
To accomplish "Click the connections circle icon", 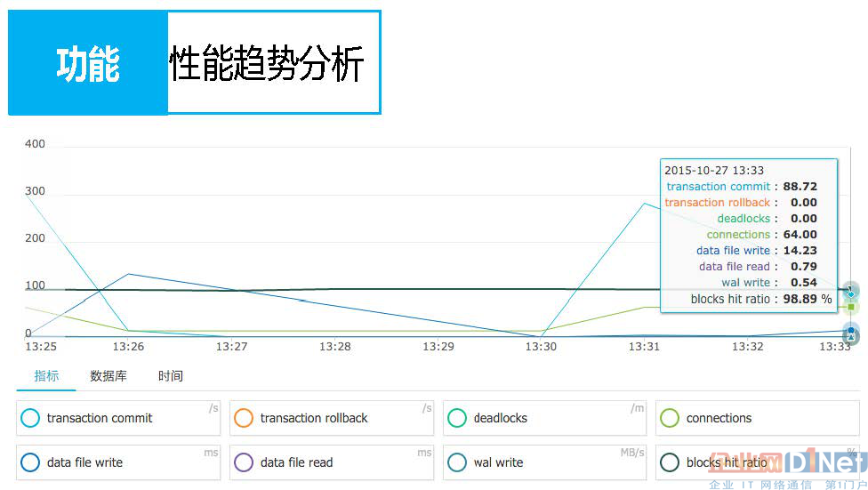I will tap(670, 418).
